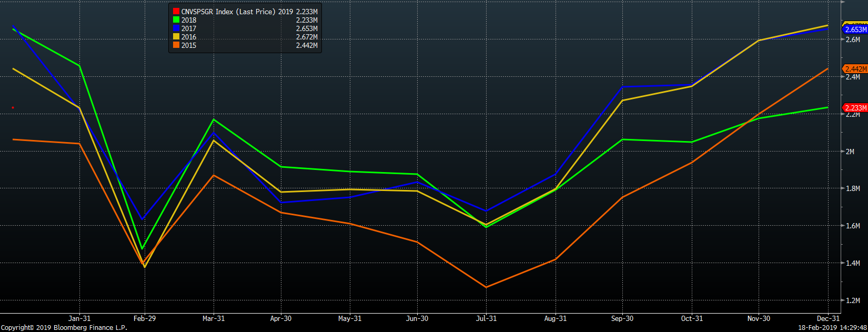This screenshot has height=332, width=868.
Task: Click the green 2018 legend swatch
Action: coord(176,20)
